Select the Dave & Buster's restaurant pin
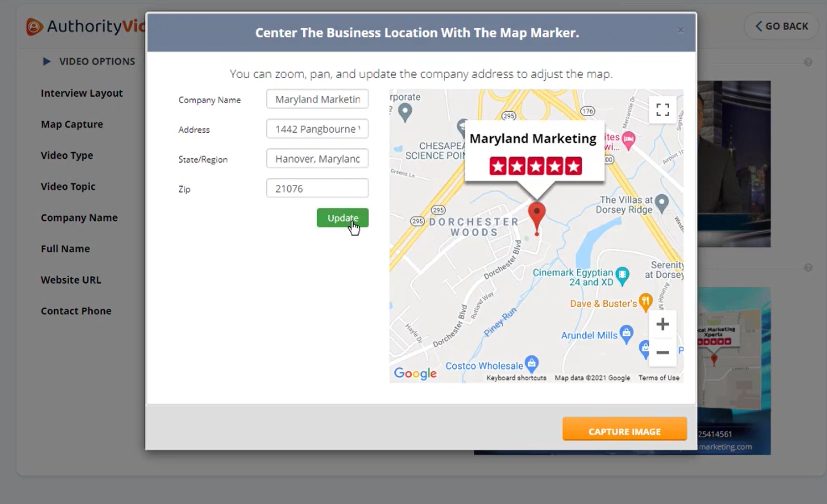The height and width of the screenshot is (504, 827). 645,302
